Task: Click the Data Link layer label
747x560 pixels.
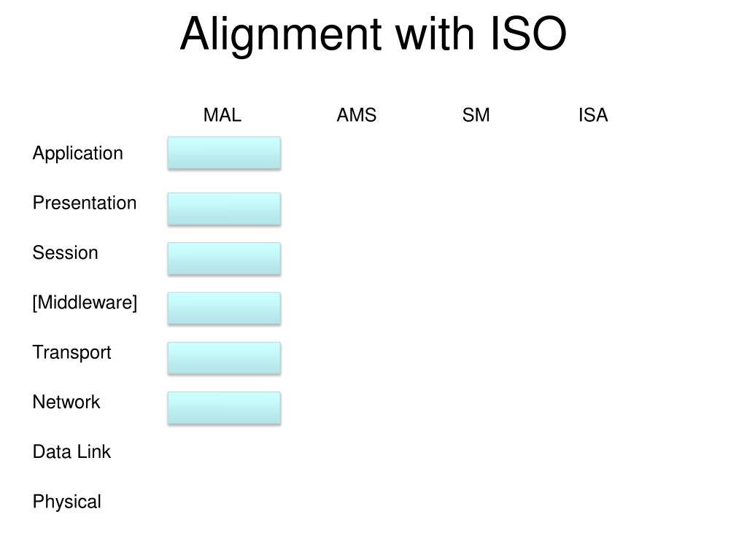Action: click(71, 451)
